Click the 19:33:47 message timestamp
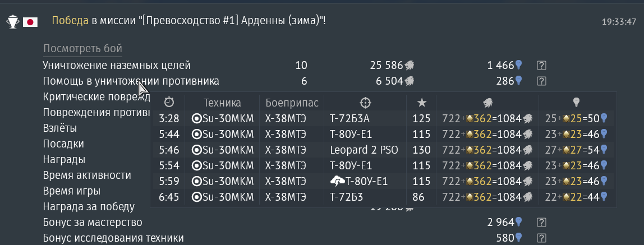Image resolution: width=644 pixels, height=245 pixels. point(619,22)
